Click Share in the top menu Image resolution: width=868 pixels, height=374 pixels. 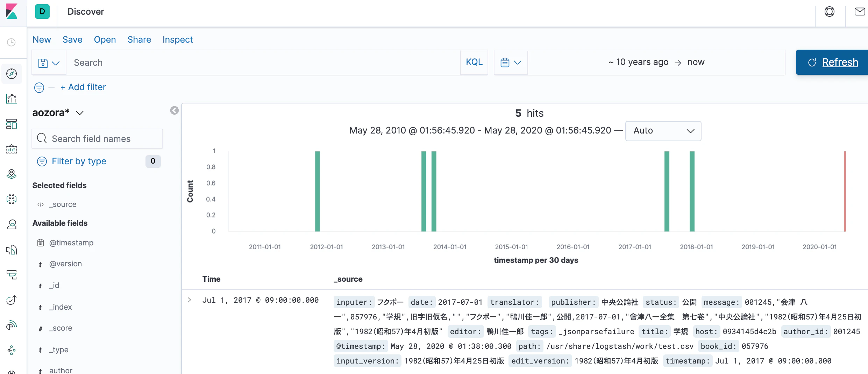pos(139,39)
